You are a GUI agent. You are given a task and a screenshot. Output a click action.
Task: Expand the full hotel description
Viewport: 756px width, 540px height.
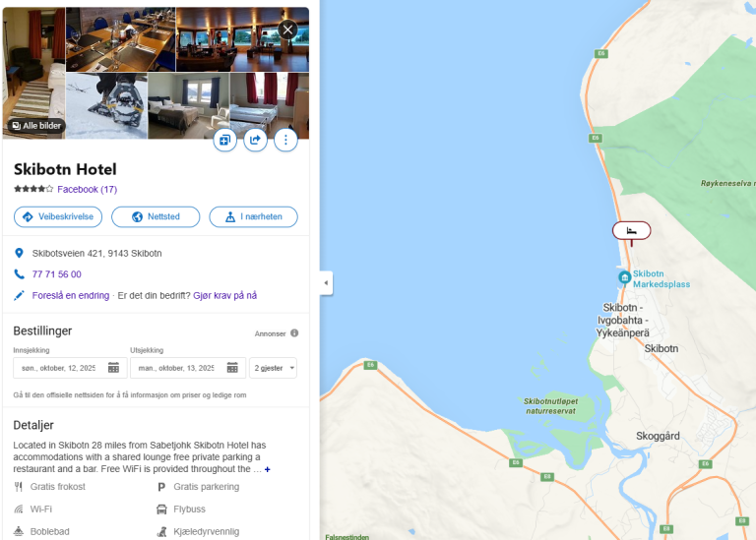click(x=268, y=469)
